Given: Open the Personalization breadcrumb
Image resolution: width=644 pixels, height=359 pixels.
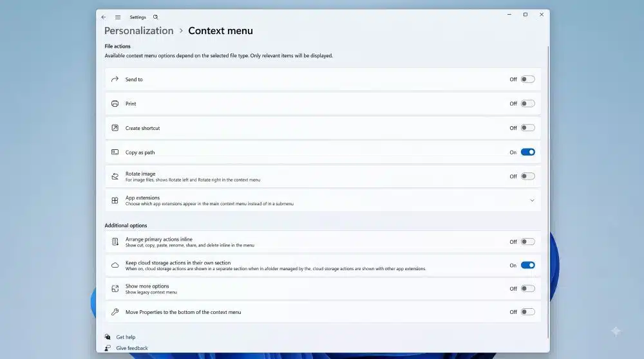Looking at the screenshot, I should click(x=139, y=31).
